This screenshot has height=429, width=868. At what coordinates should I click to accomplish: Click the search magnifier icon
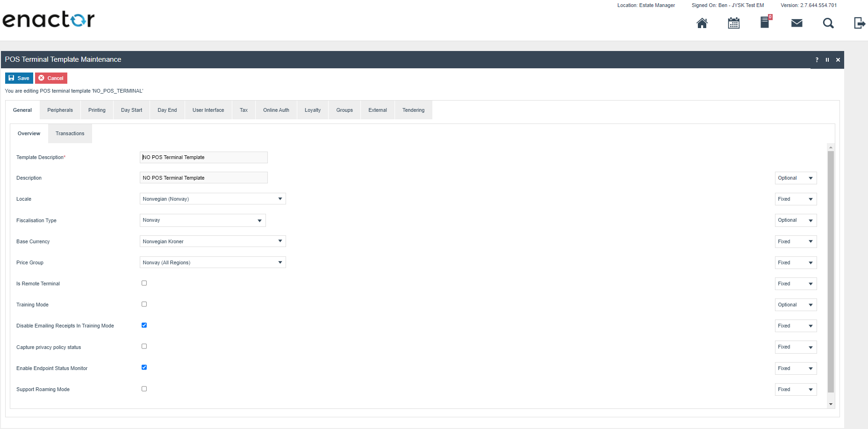coord(828,23)
